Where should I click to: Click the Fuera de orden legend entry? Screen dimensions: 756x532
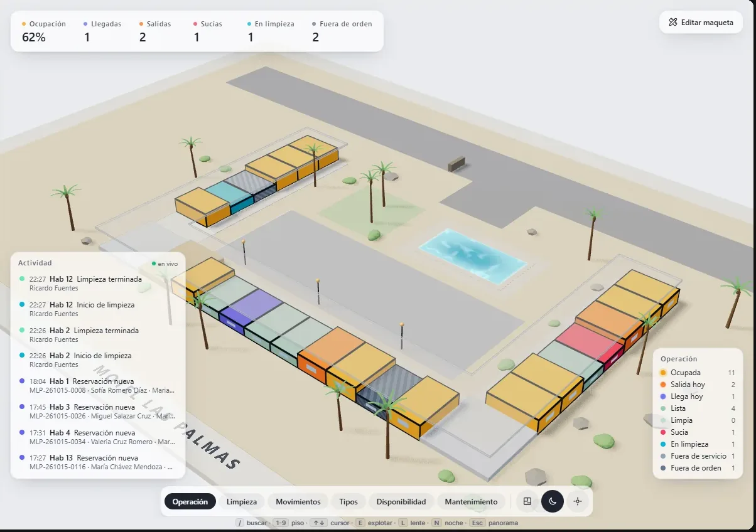pos(698,468)
